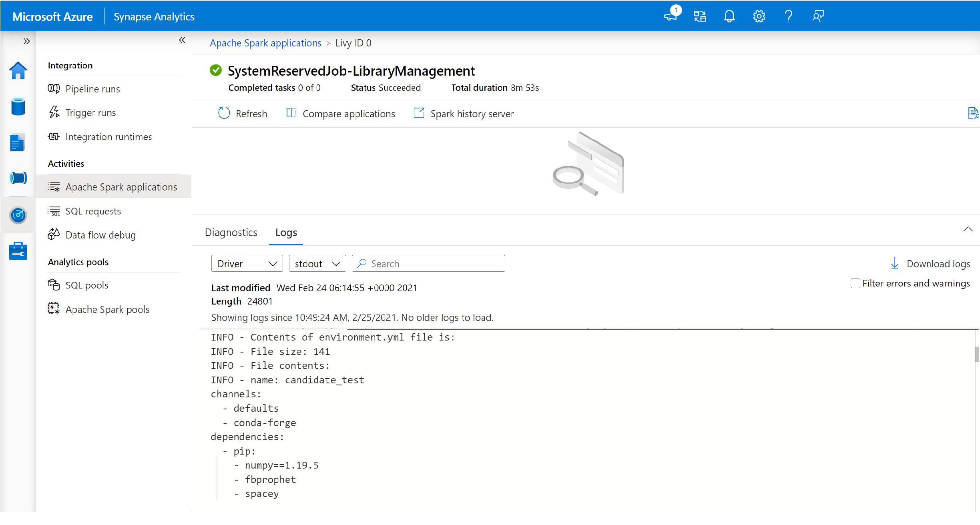Switch to the Diagnostics tab
This screenshot has height=525, width=980.
(231, 232)
